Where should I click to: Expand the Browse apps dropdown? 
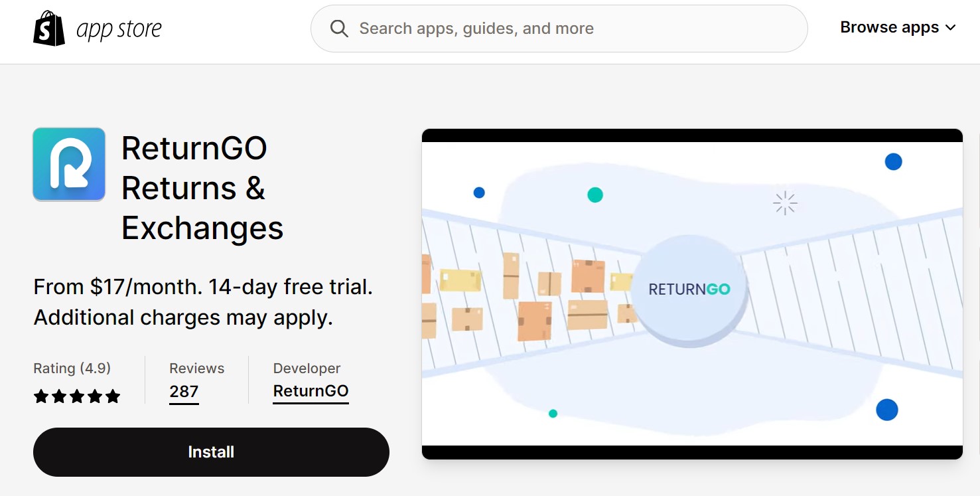coord(898,28)
